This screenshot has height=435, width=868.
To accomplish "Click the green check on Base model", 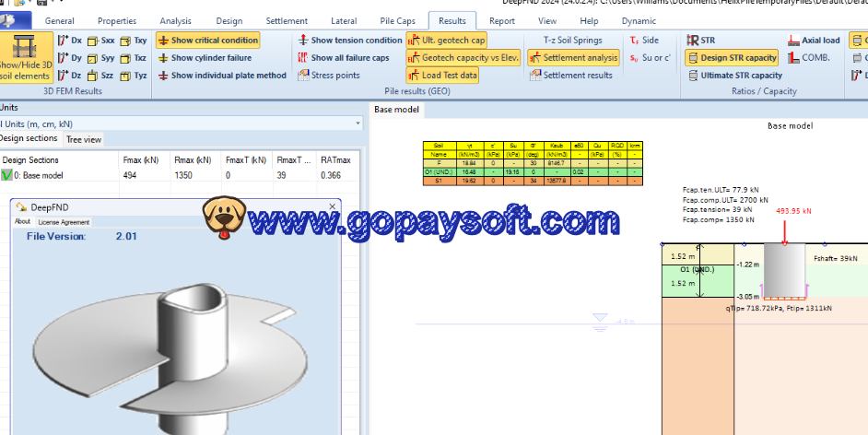I will point(6,175).
